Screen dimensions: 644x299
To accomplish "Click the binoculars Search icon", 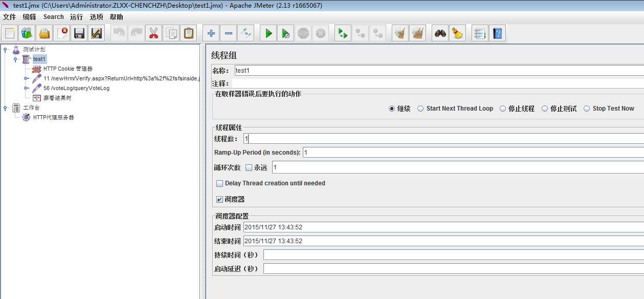I will coord(440,34).
